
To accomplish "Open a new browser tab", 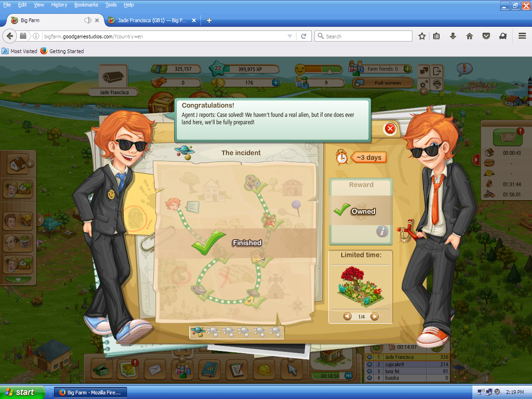I will tap(209, 20).
